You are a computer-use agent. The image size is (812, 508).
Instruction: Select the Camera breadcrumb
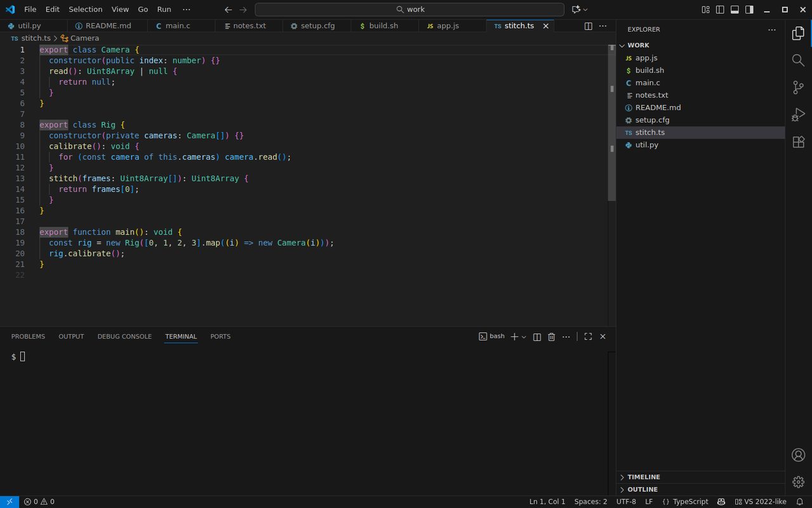tap(80, 38)
